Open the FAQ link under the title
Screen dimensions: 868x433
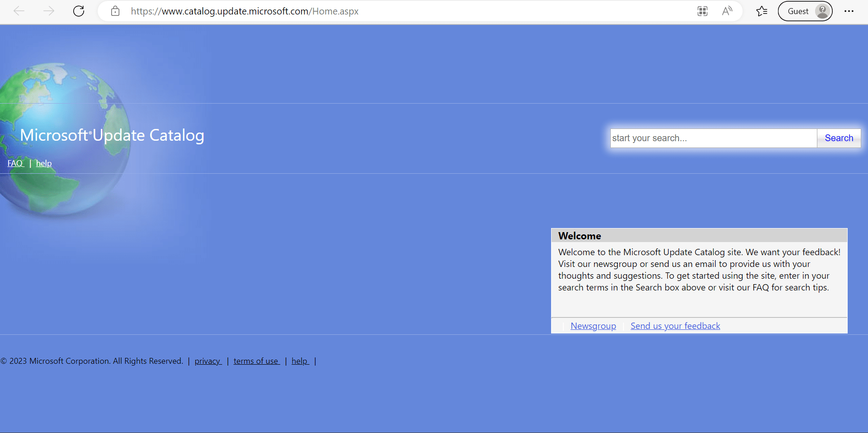[15, 163]
